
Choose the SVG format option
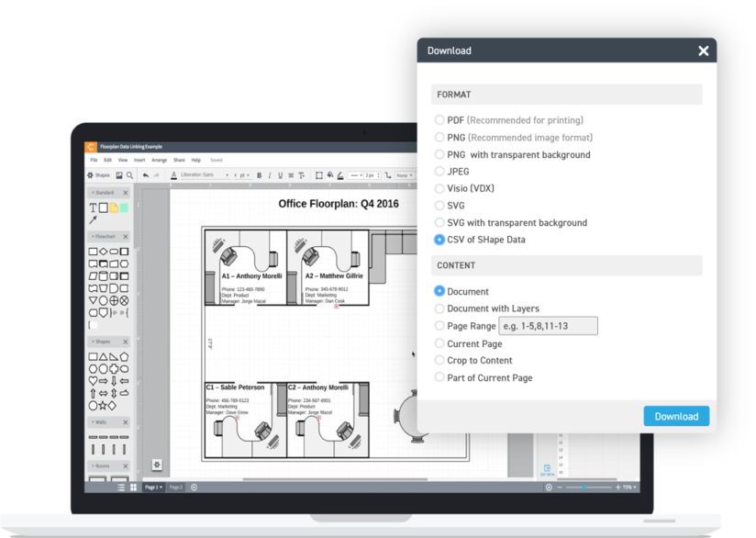(439, 206)
